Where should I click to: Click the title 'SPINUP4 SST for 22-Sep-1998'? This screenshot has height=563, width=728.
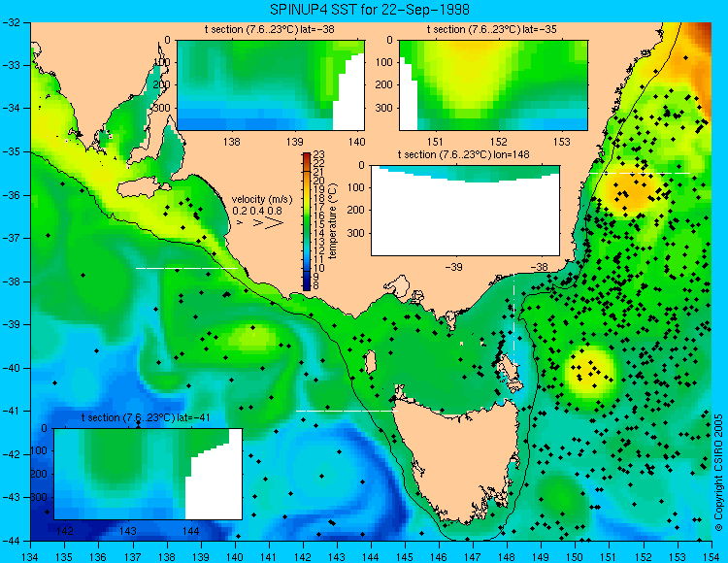click(369, 10)
